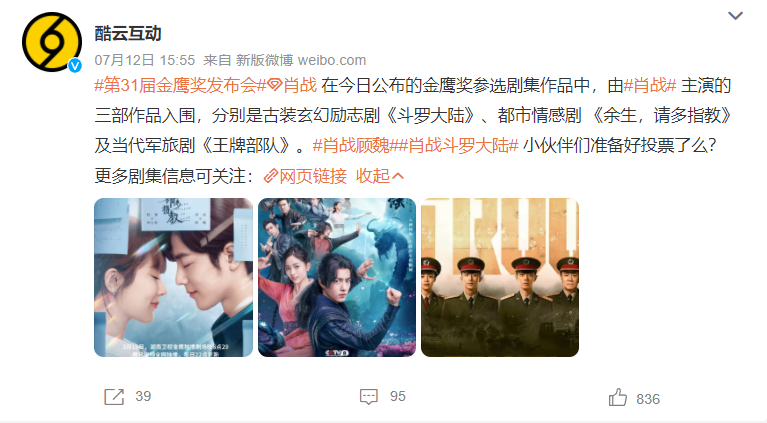Click the super-topic diamond icon before 肖战
Image resolution: width=767 pixels, height=423 pixels.
[x=275, y=86]
